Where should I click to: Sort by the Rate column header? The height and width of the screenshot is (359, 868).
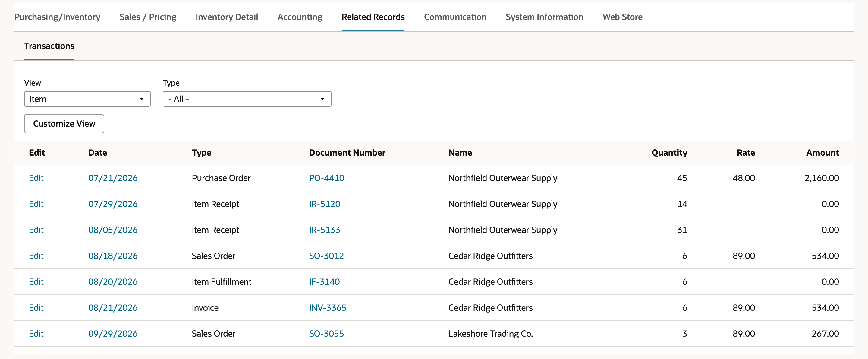(746, 153)
